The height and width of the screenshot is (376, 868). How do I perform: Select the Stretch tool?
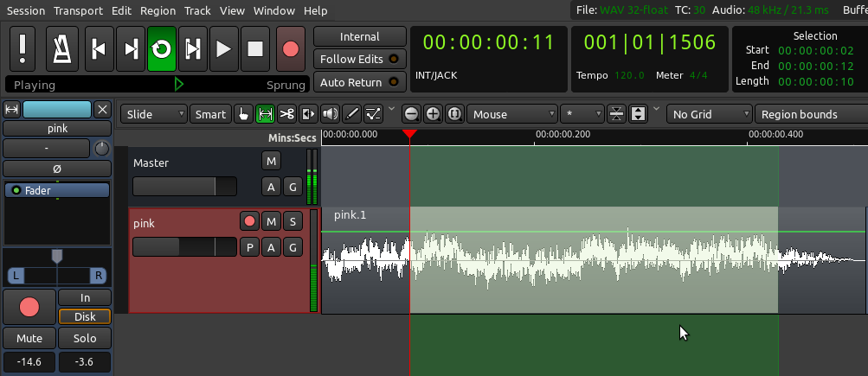point(308,114)
